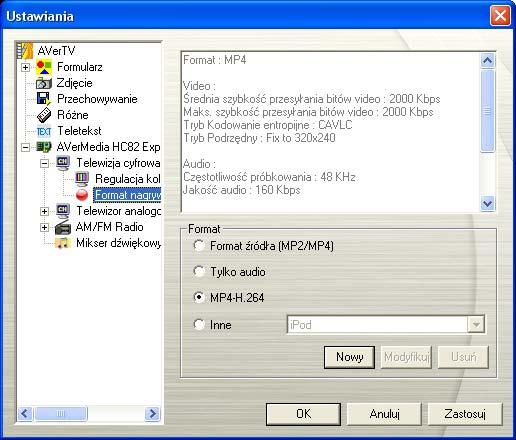Select the Regulacja kol tree item

pyautogui.click(x=128, y=179)
